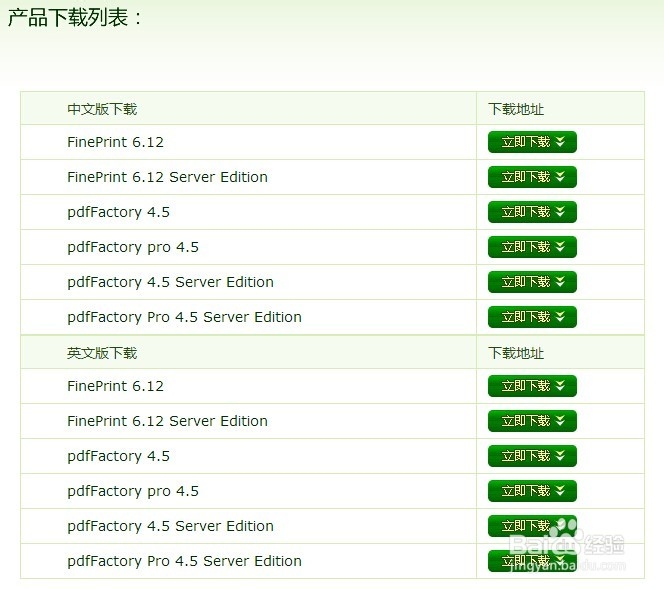The width and height of the screenshot is (664, 589).
Task: Download Chinese version of pdfFactory 4.5
Action: (532, 212)
